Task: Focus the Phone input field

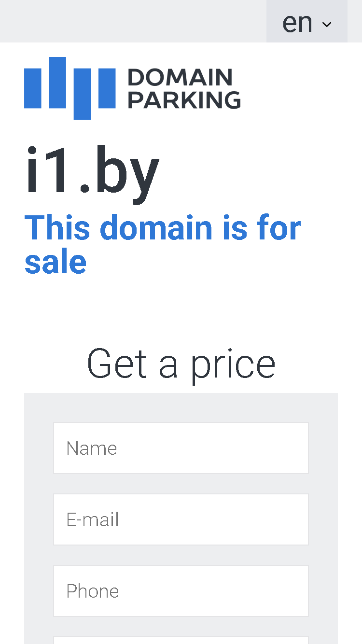Action: [x=181, y=591]
